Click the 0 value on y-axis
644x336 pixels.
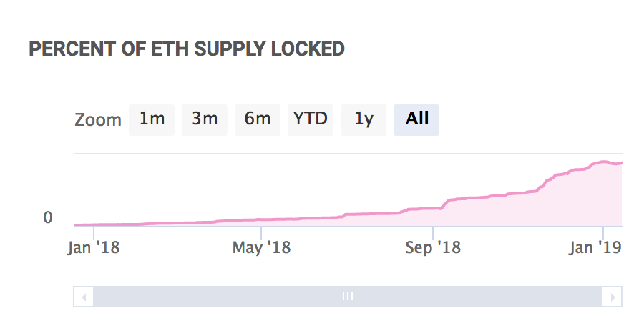coord(48,217)
